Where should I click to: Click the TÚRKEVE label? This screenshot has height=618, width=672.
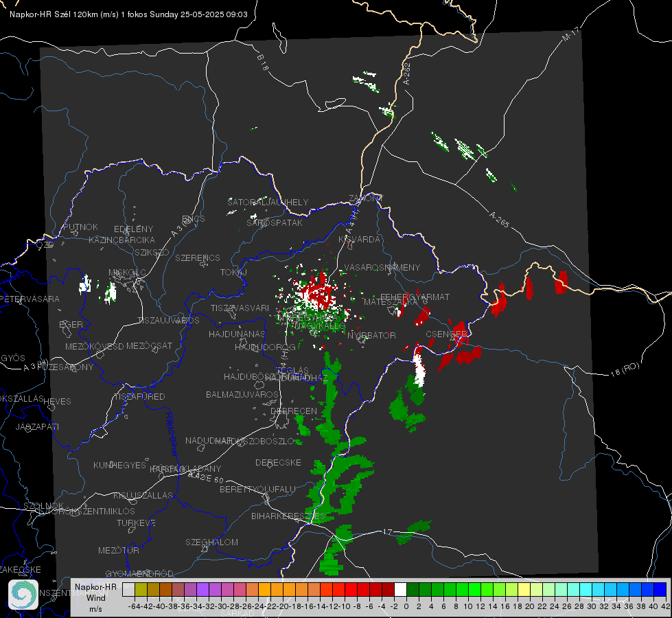click(137, 523)
